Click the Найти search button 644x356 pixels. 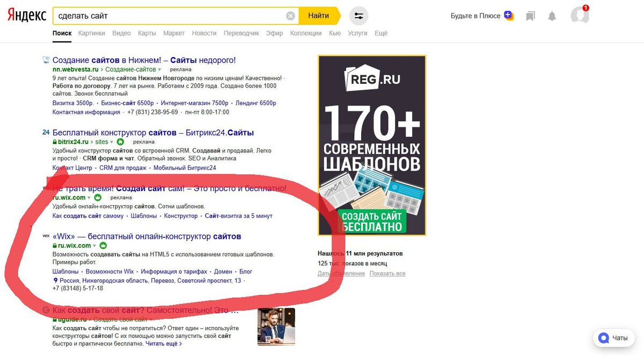319,16
